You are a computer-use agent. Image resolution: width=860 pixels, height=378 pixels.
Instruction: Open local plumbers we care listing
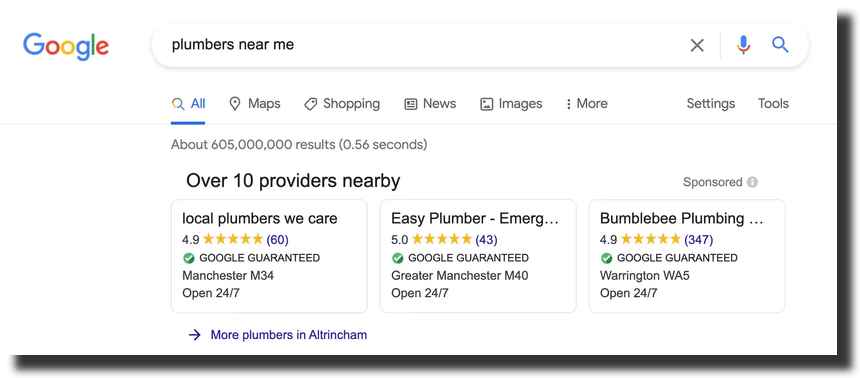point(269,256)
